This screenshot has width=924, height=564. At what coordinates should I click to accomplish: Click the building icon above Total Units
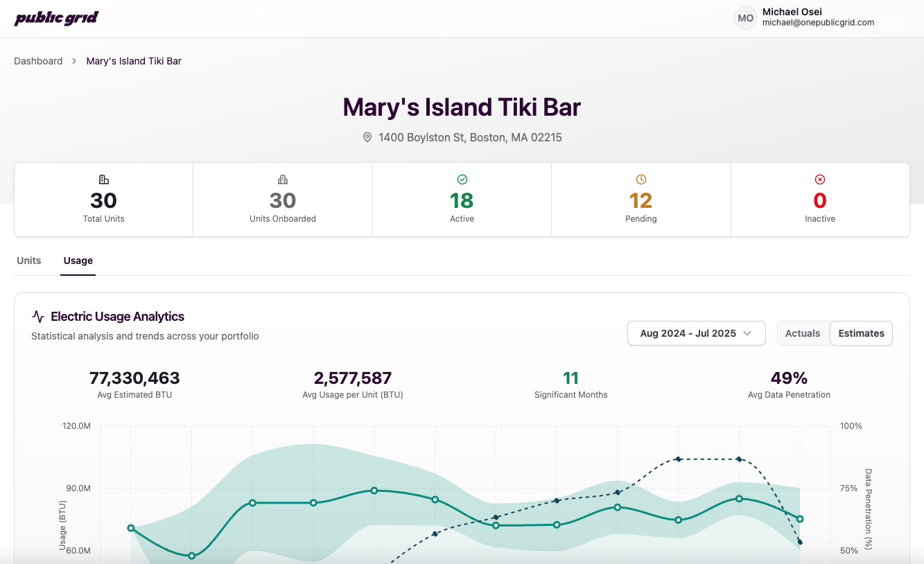pyautogui.click(x=103, y=179)
